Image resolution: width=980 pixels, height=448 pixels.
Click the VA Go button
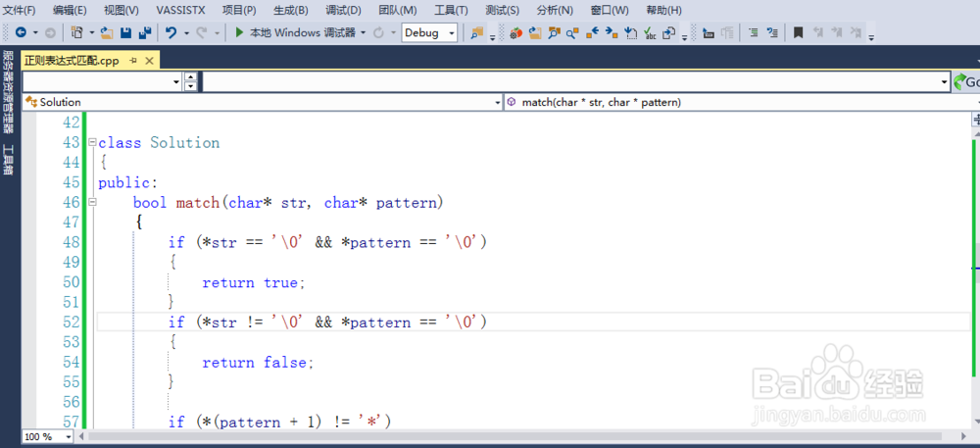click(966, 81)
